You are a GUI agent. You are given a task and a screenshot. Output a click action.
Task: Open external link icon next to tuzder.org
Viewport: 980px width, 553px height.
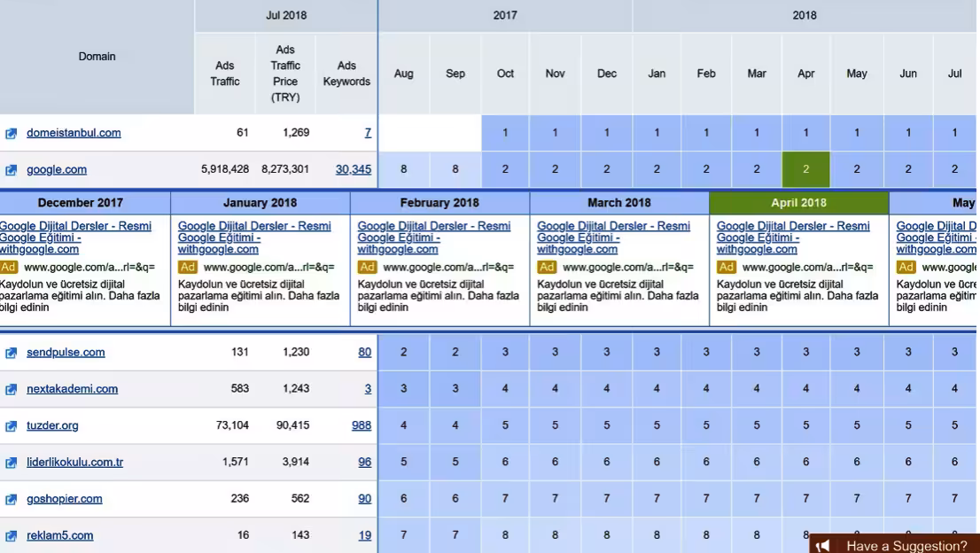point(12,426)
